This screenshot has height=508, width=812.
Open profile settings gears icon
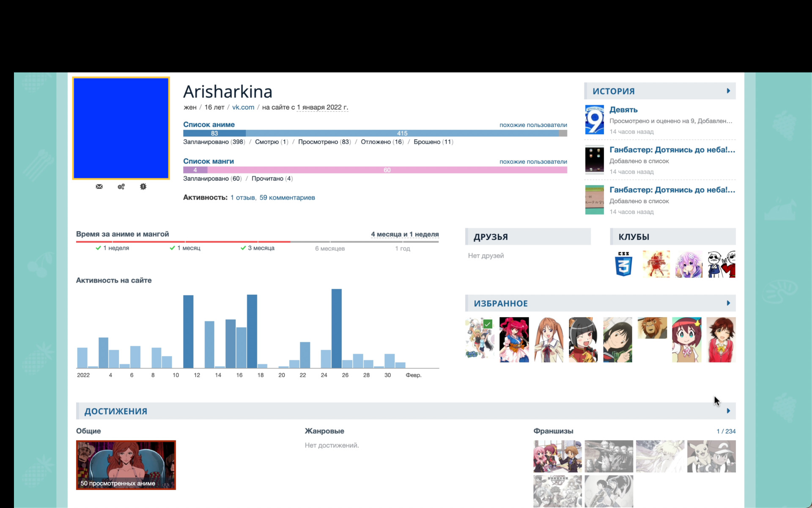point(121,187)
